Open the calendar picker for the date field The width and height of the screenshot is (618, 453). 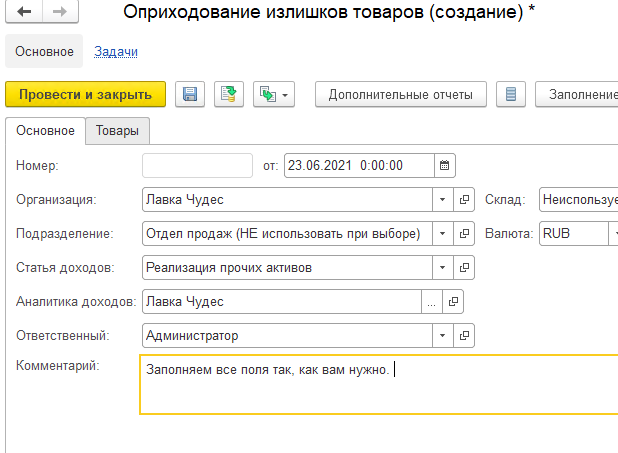(445, 165)
